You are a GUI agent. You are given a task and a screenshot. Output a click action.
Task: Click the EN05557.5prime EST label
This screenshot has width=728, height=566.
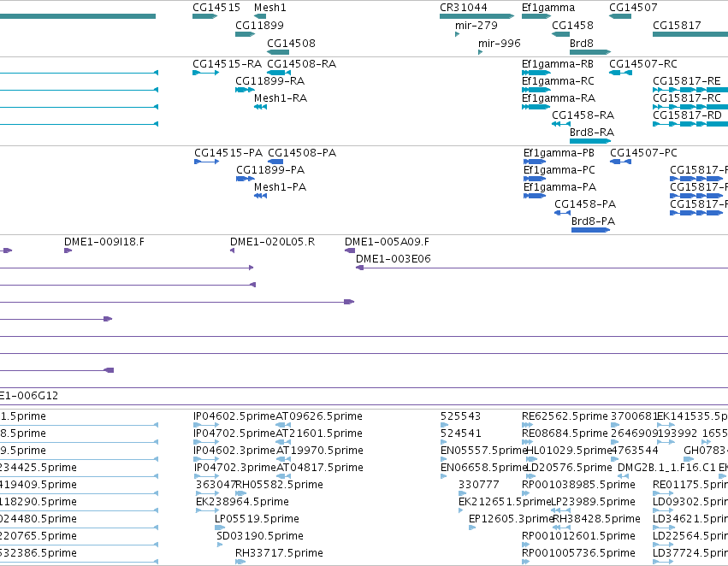click(x=484, y=451)
